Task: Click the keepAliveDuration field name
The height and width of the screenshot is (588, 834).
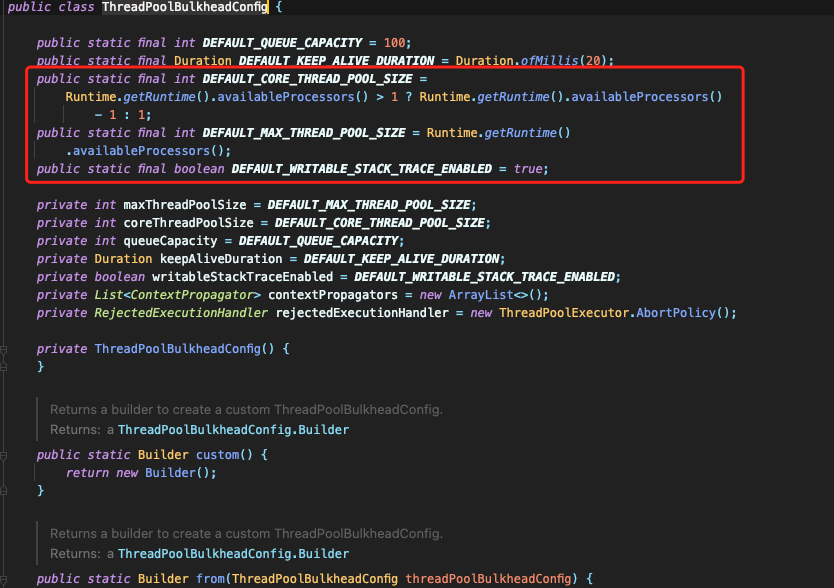Action: [221, 259]
